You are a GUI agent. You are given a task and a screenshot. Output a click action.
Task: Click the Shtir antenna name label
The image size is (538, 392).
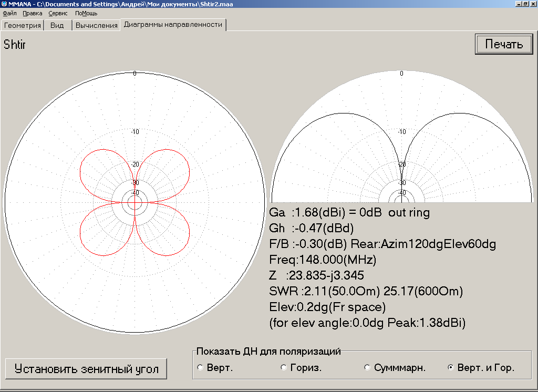click(x=14, y=45)
